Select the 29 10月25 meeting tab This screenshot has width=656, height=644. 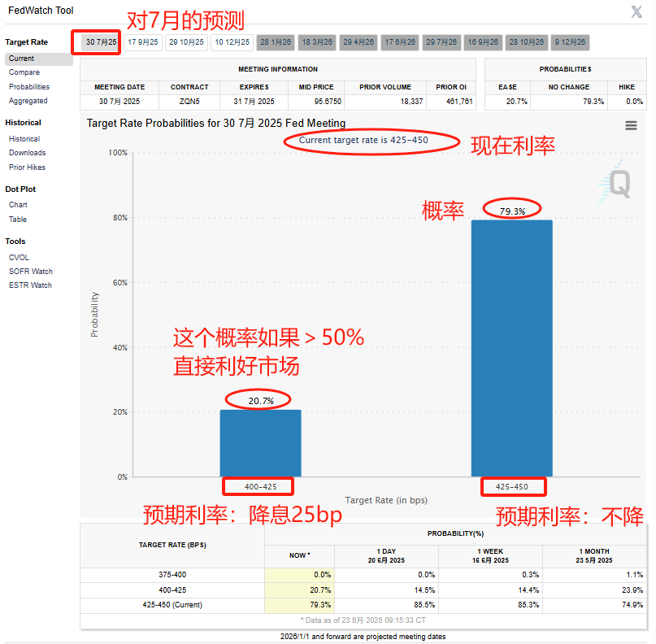(x=186, y=42)
